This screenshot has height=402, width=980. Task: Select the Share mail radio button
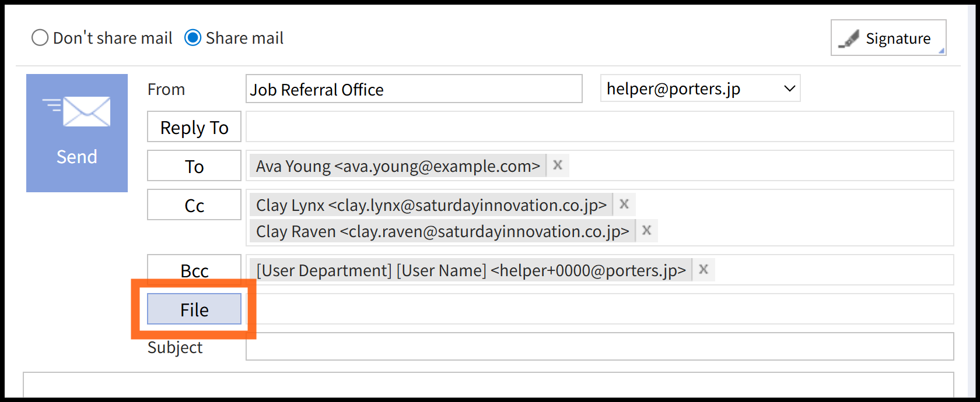(x=193, y=38)
